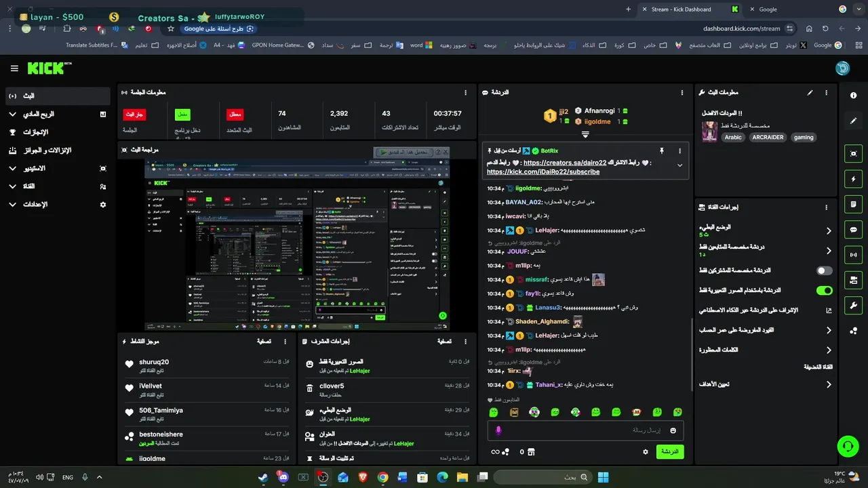Select the broadcast signal icon in right sidebar
This screenshot has width=868, height=488.
853,255
